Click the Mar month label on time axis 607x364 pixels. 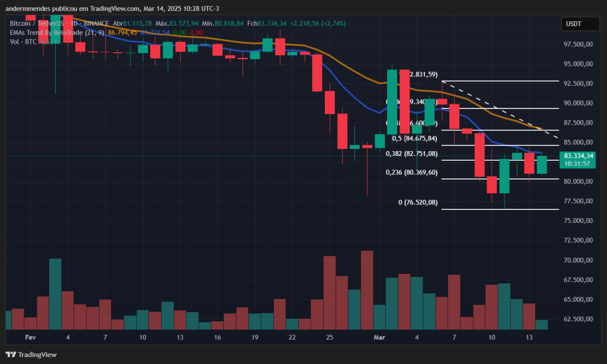[x=379, y=337]
